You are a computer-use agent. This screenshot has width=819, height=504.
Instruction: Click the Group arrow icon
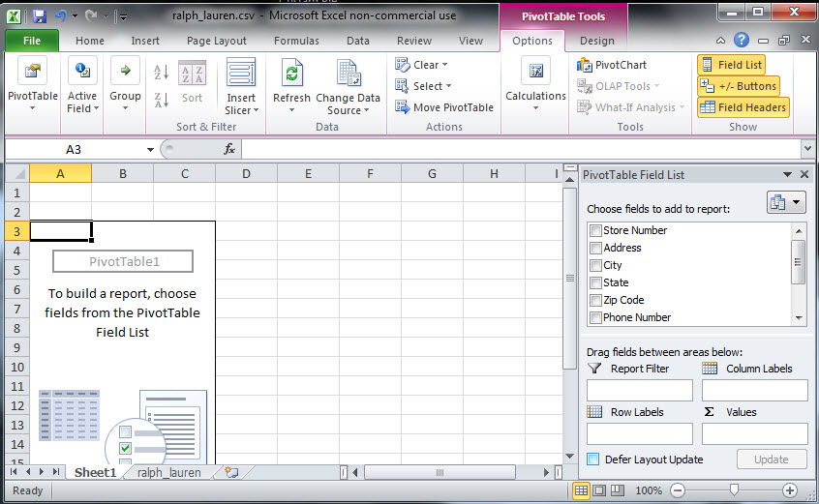pos(125,71)
